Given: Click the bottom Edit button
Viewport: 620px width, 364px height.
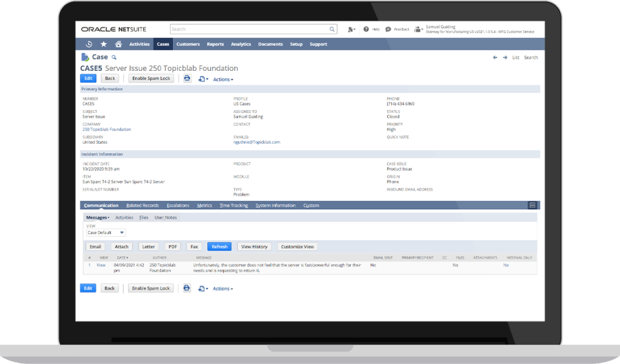Looking at the screenshot, I should point(87,288).
